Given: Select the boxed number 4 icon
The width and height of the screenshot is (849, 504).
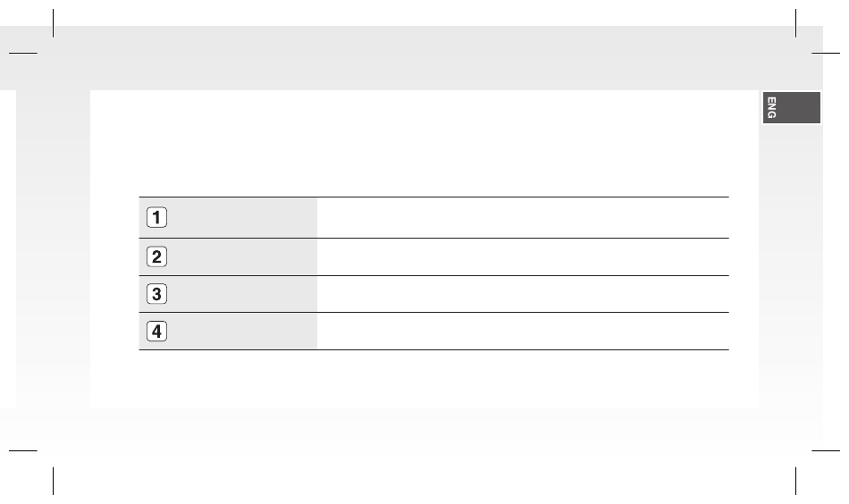Looking at the screenshot, I should click(156, 332).
